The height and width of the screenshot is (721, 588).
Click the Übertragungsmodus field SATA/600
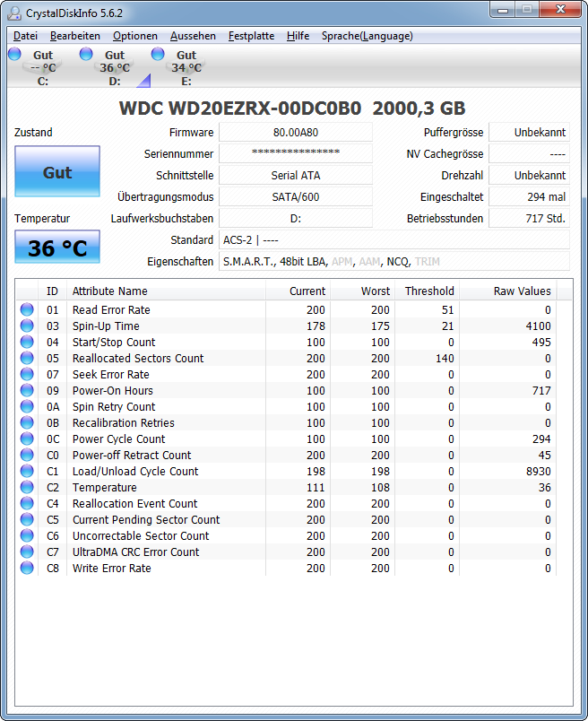(296, 196)
